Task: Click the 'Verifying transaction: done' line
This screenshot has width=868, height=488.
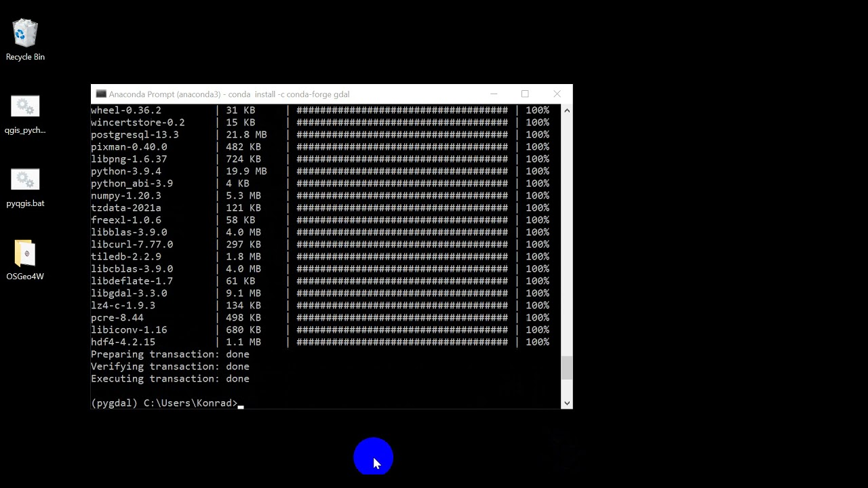Action: 170,367
